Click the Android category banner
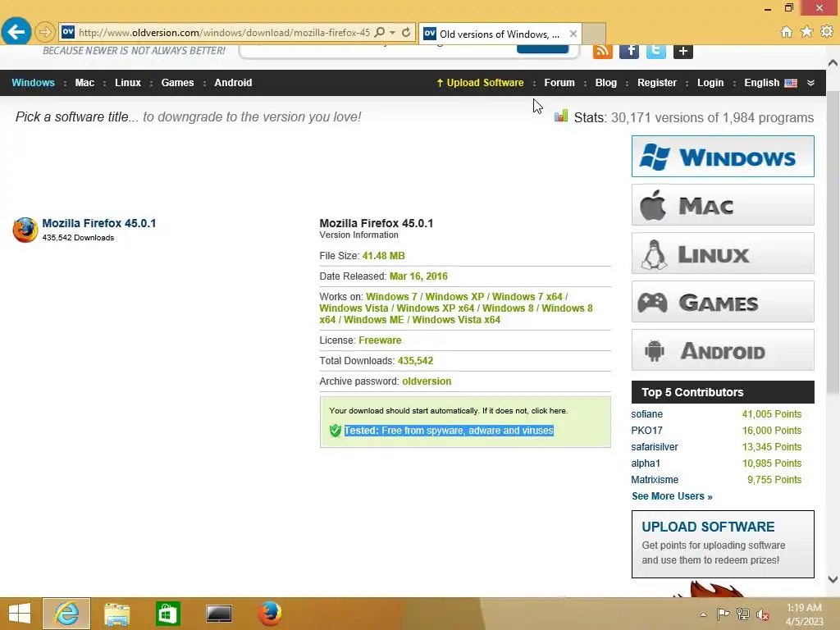The image size is (840, 630). pos(723,349)
